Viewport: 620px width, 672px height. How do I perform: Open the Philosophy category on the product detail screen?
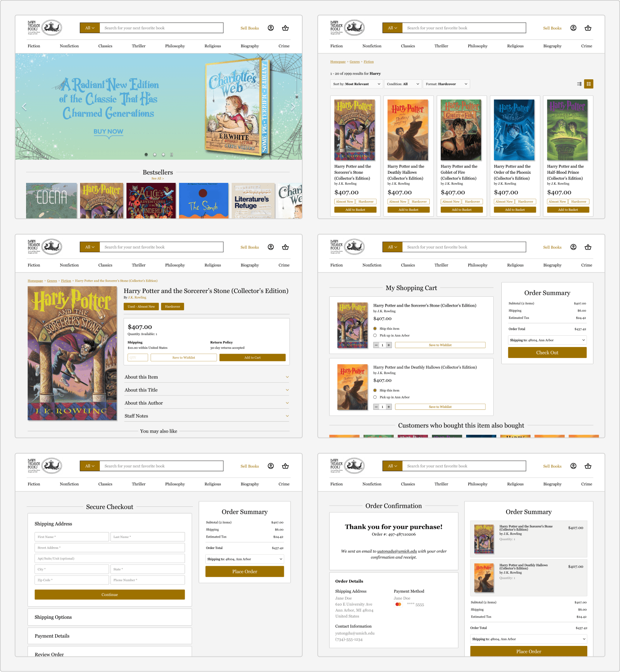coord(175,265)
